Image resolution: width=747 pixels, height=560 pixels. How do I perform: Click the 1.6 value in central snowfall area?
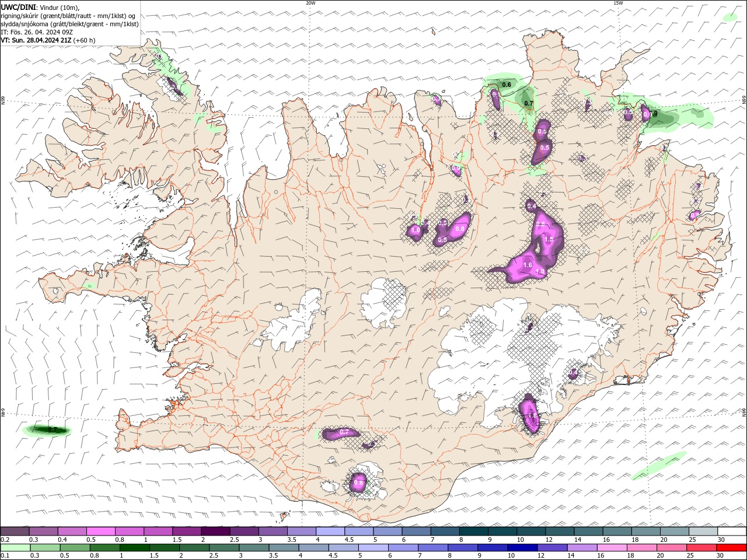pyautogui.click(x=528, y=265)
